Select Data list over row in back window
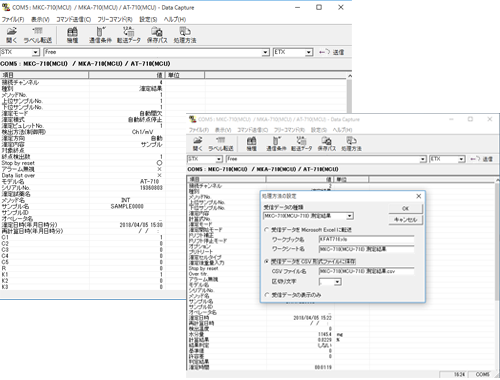Viewport: 500px width, 380px height. [81, 175]
